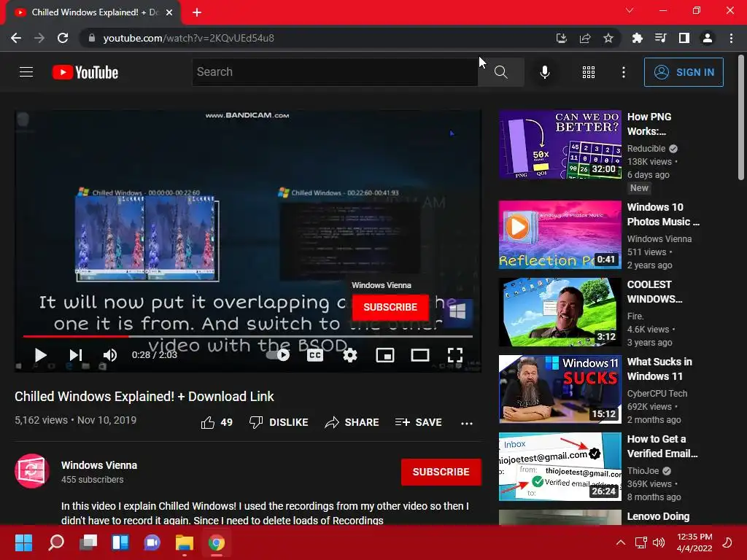Reload the page

point(63,38)
